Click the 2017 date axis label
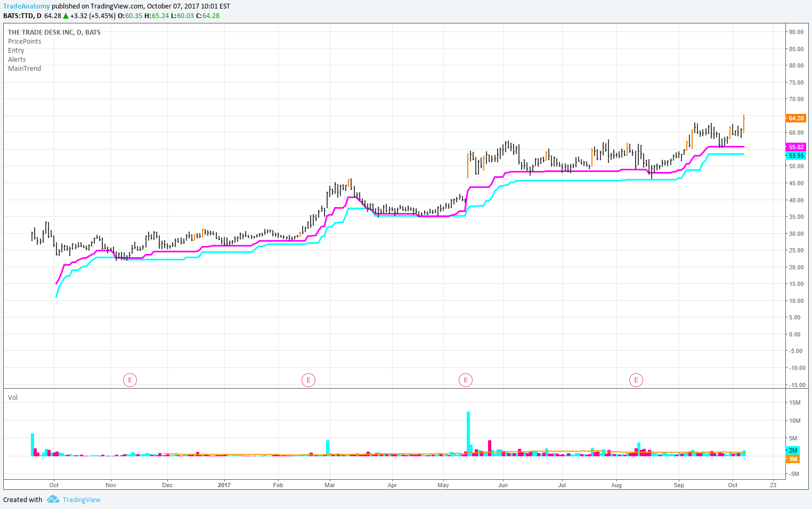This screenshot has width=812, height=509. click(224, 485)
